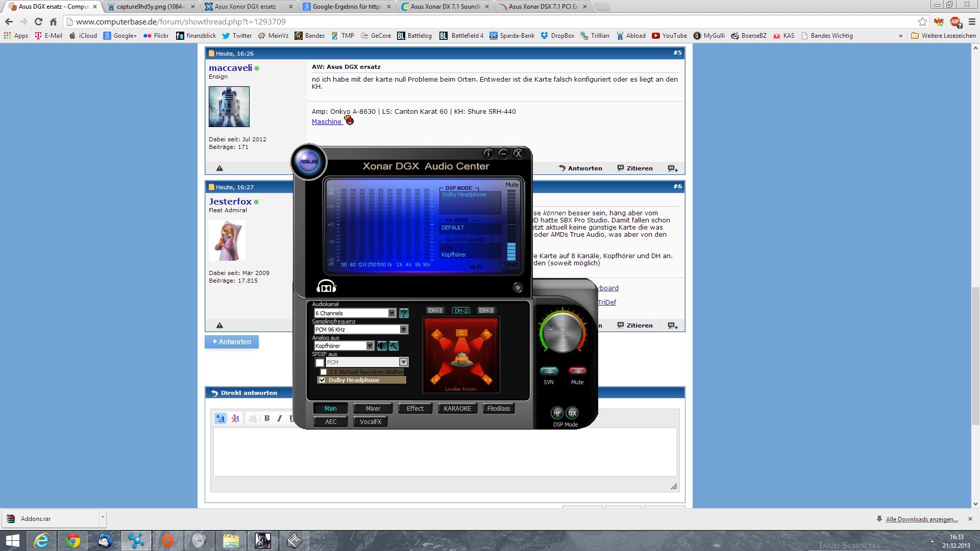This screenshot has width=980, height=551.
Task: Expand the Samplingfrequenz PCM 96 KHz dropdown
Action: [x=403, y=330]
